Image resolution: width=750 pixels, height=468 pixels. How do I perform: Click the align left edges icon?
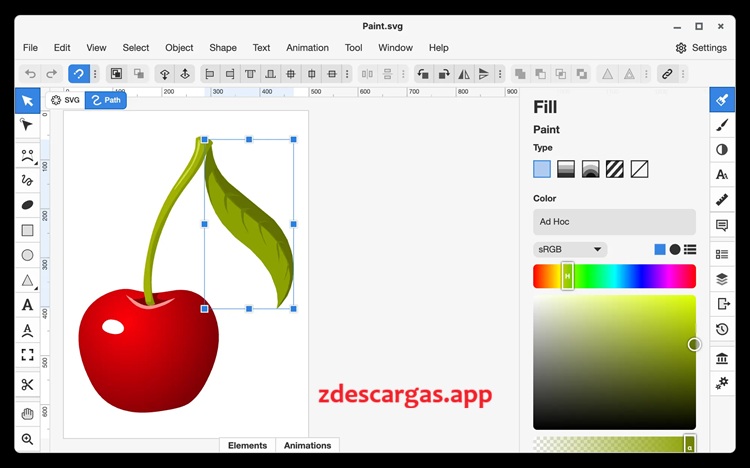tap(210, 74)
